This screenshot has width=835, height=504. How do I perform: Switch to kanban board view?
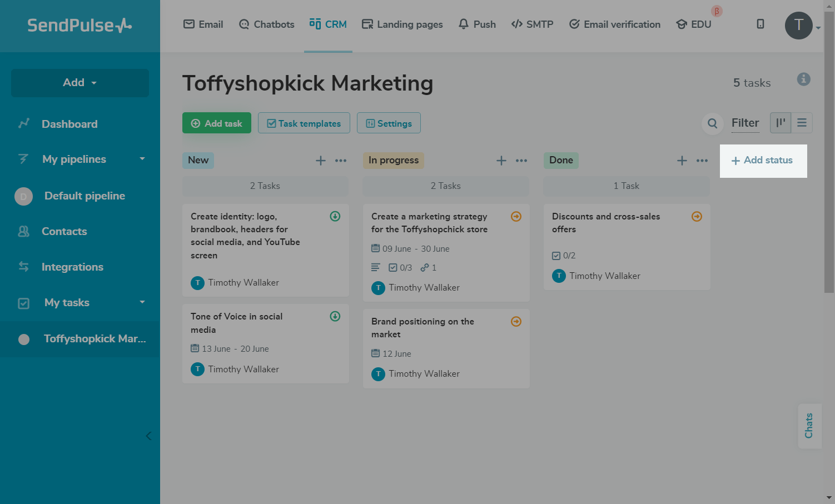[x=781, y=123]
